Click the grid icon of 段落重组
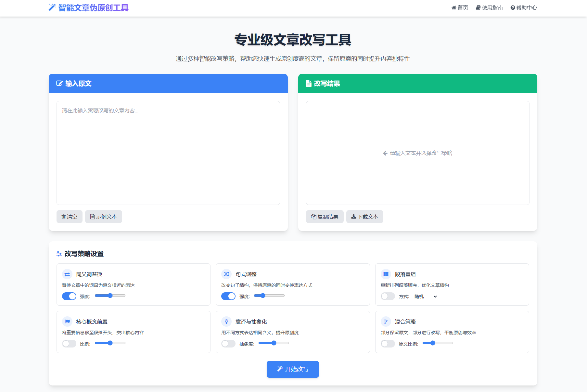This screenshot has height=392, width=587. pos(386,274)
